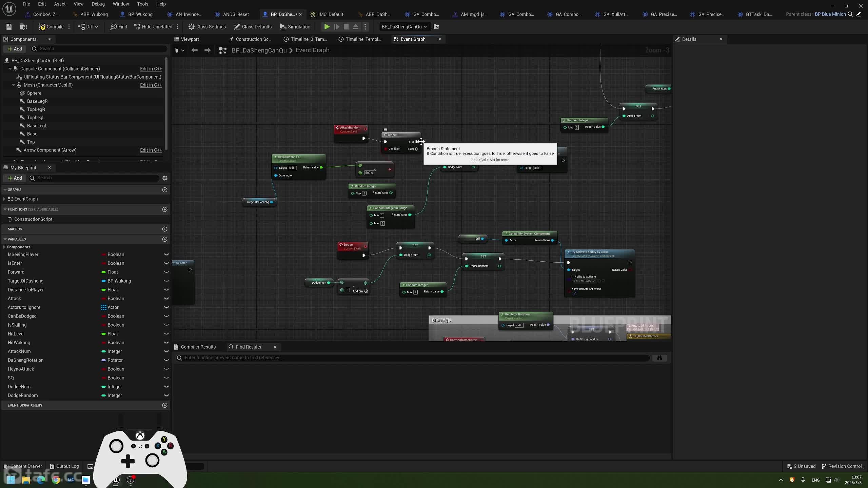
Task: Add new macro with plus icon
Action: coord(165,229)
